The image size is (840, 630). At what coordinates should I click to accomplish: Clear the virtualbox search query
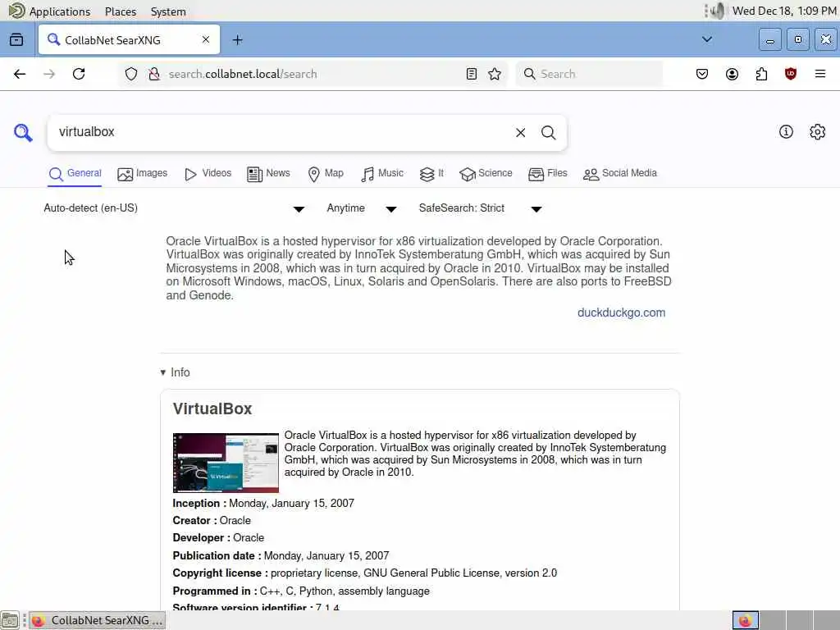click(520, 132)
